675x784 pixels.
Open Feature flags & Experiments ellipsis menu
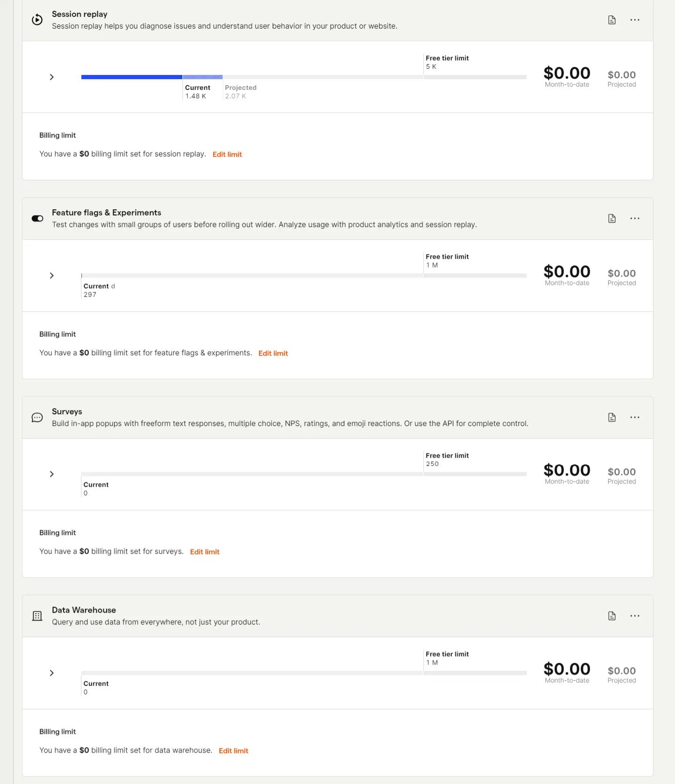pos(635,219)
